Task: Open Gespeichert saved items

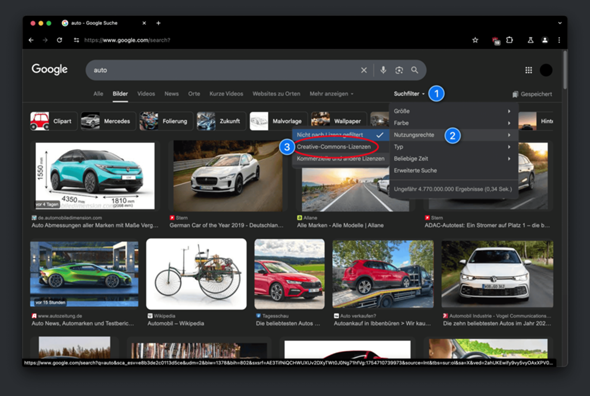Action: 532,94
